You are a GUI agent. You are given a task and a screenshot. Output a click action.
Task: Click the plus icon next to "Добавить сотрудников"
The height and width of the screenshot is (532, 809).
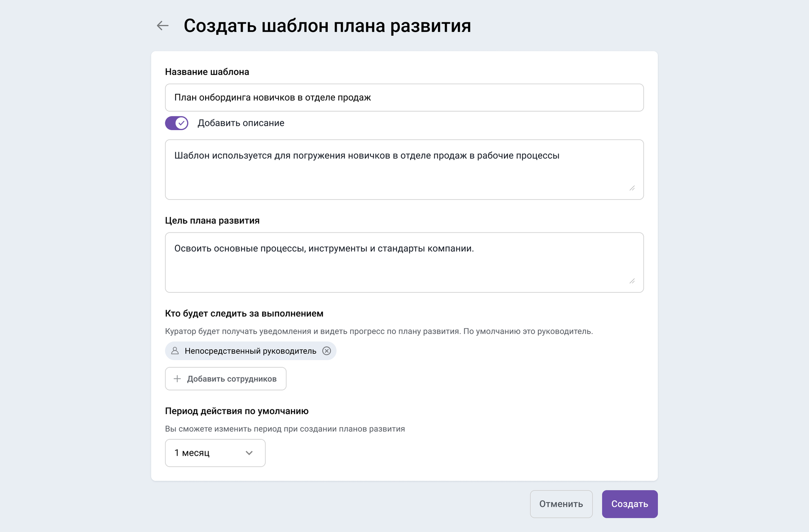177,379
